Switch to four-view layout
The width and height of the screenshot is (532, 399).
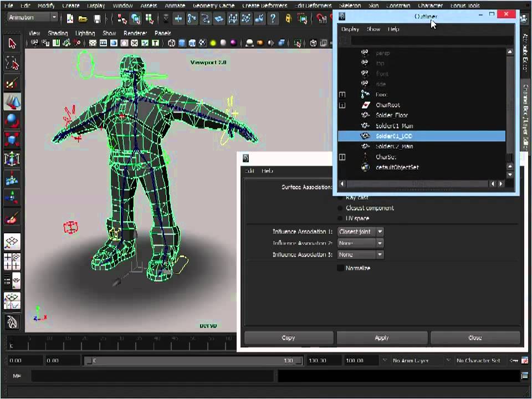point(12,262)
